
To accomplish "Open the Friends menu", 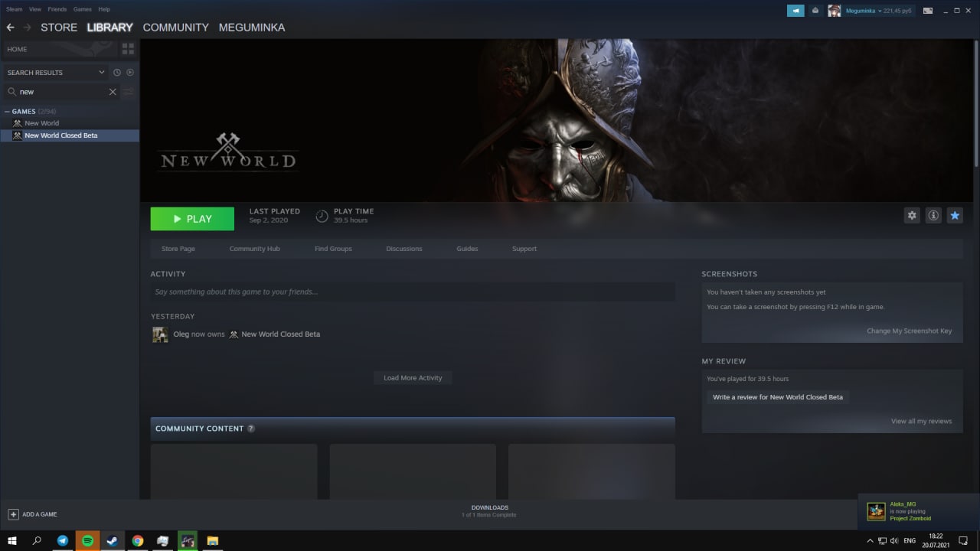I will click(57, 9).
